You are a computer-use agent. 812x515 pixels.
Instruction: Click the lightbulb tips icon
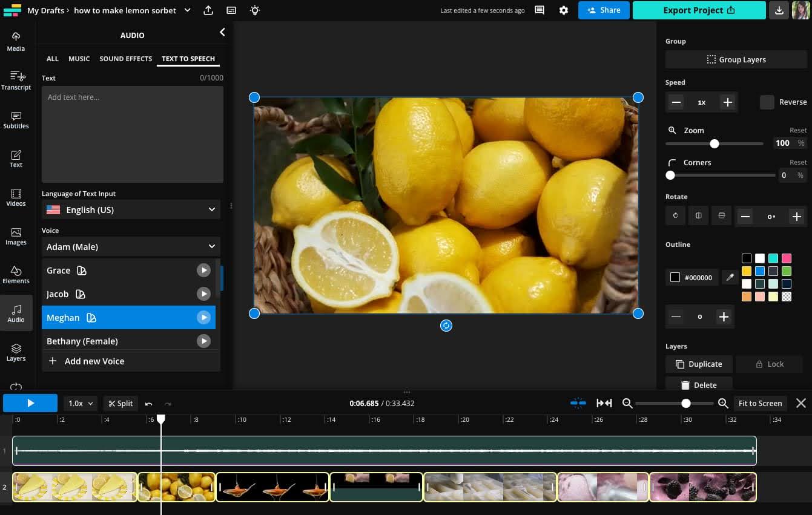pyautogui.click(x=255, y=10)
